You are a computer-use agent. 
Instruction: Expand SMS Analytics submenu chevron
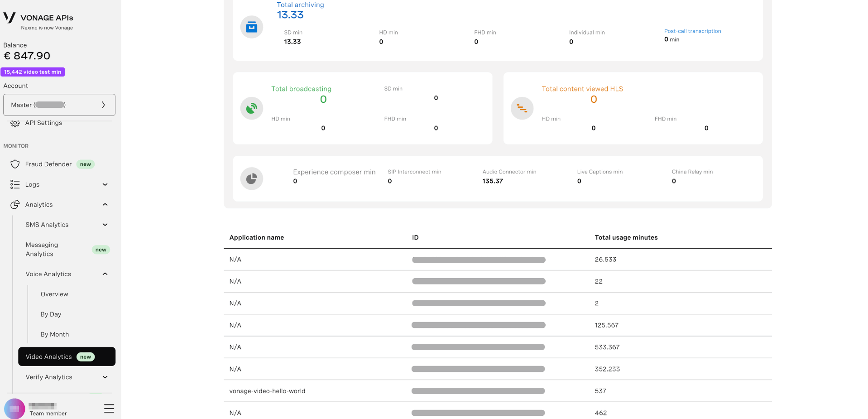point(105,225)
